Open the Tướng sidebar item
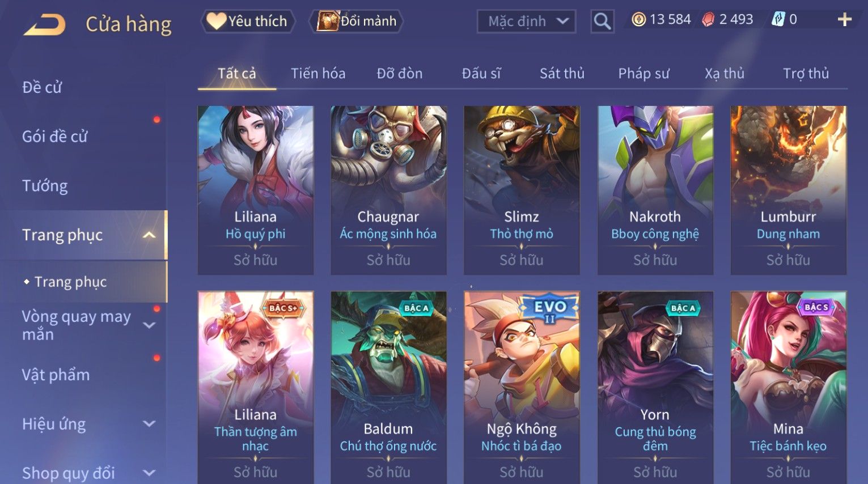This screenshot has height=484, width=868. [x=45, y=186]
